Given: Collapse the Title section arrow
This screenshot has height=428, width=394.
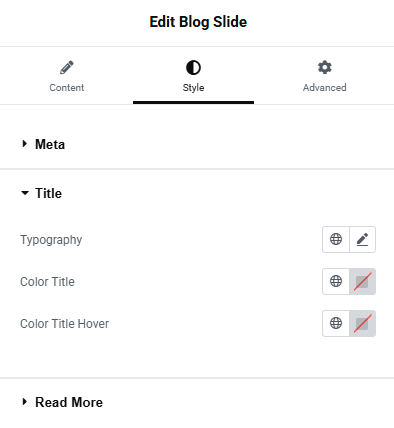Looking at the screenshot, I should [25, 193].
